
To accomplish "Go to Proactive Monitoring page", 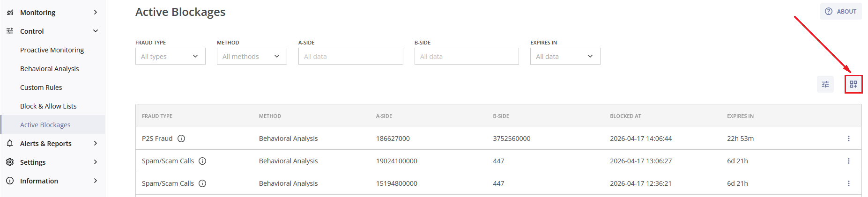I will pyautogui.click(x=52, y=50).
